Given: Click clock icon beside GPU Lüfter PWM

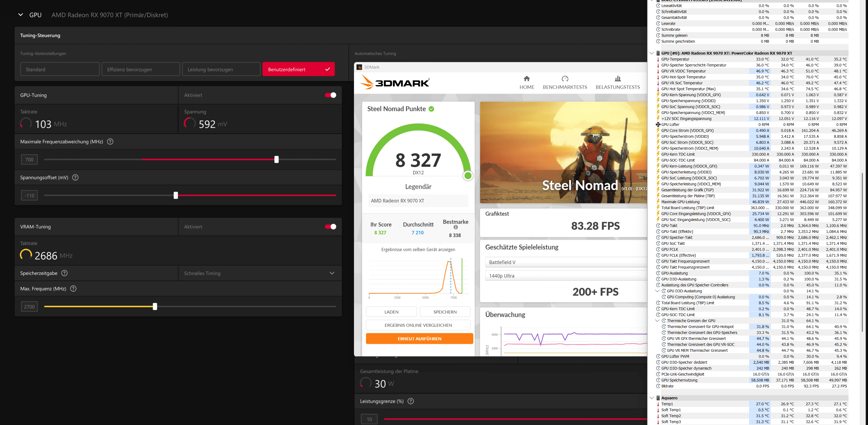Looking at the screenshot, I should click(658, 356).
